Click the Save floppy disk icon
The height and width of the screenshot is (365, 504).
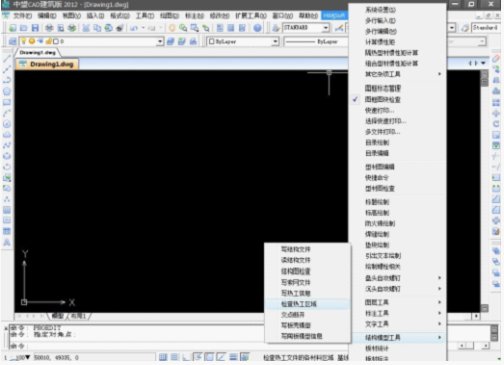[35, 28]
